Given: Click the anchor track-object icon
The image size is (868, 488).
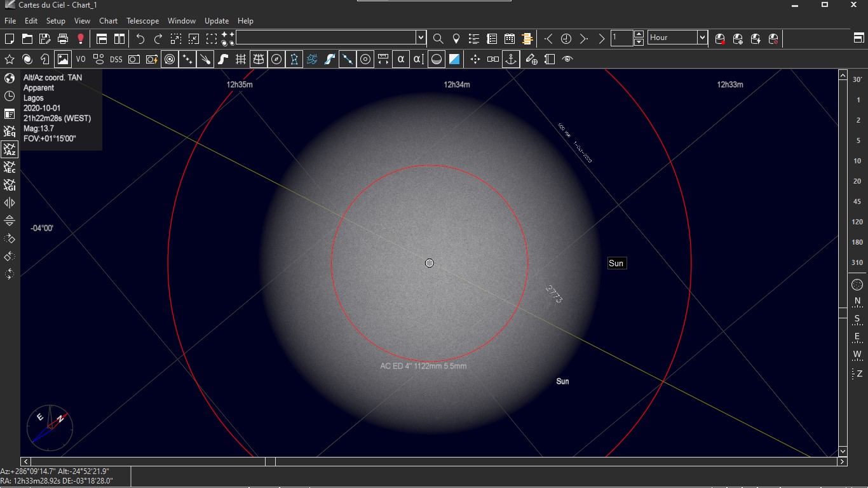Looking at the screenshot, I should point(510,59).
